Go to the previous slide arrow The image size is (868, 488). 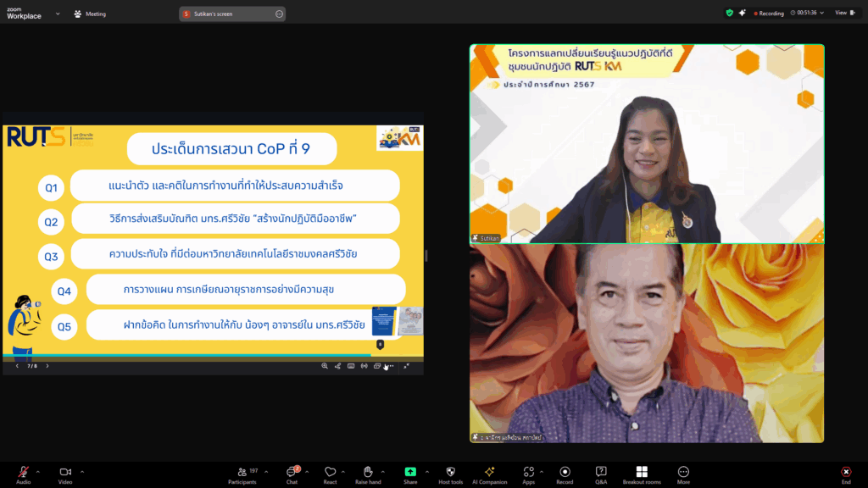[x=17, y=366]
